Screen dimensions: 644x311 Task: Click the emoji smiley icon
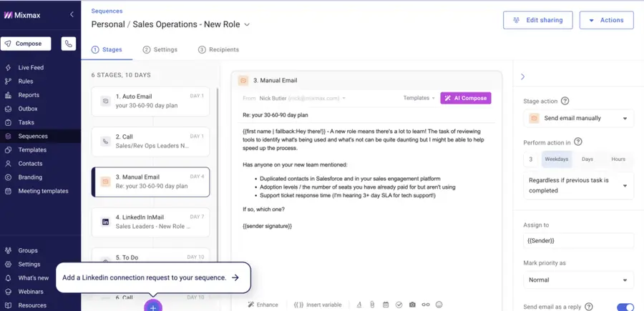click(439, 305)
